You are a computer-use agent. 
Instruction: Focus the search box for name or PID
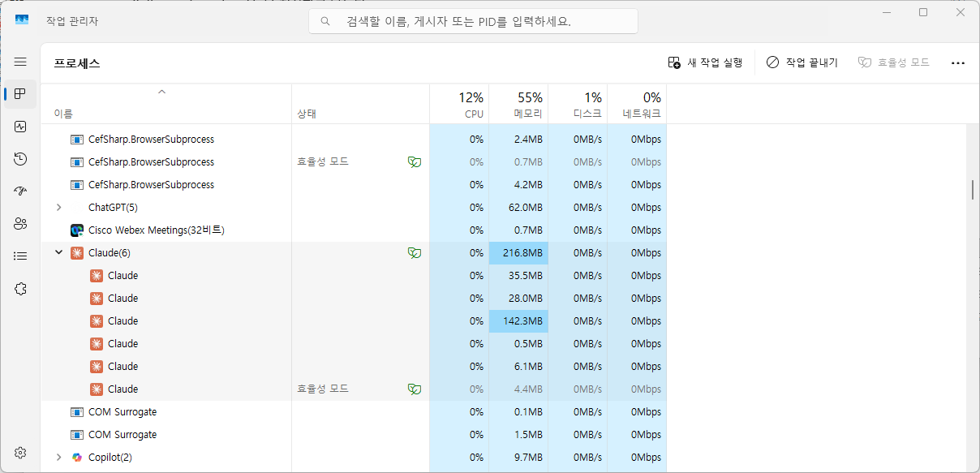473,21
